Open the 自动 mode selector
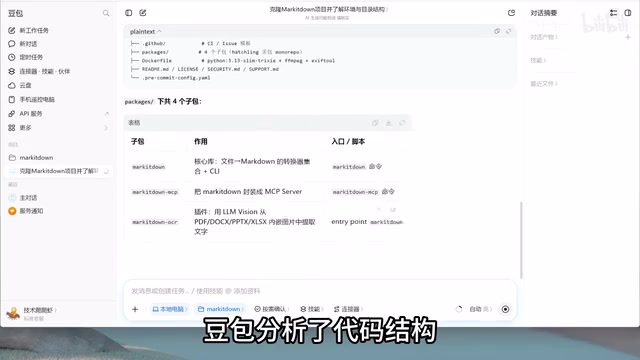Viewport: 640px width, 360px height. point(480,309)
